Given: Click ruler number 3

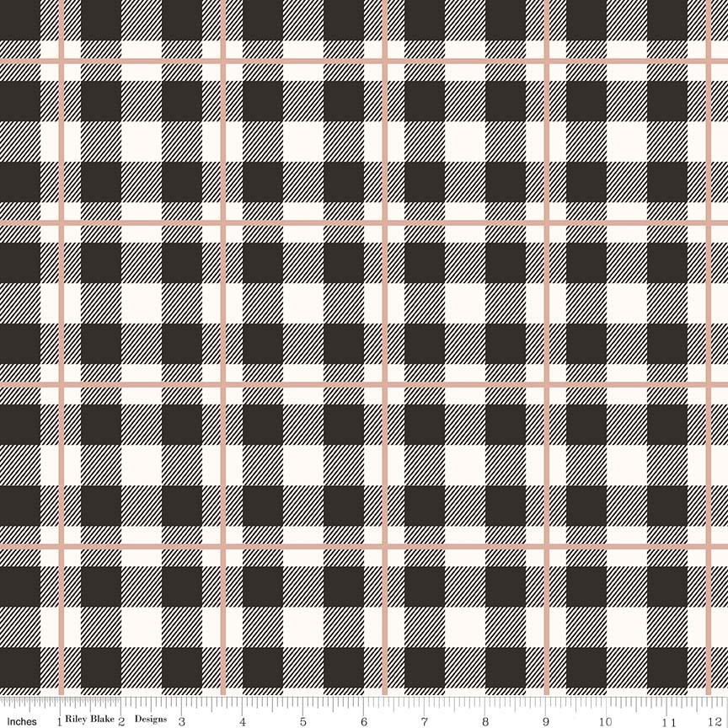Looking at the screenshot, I should coord(181,722).
